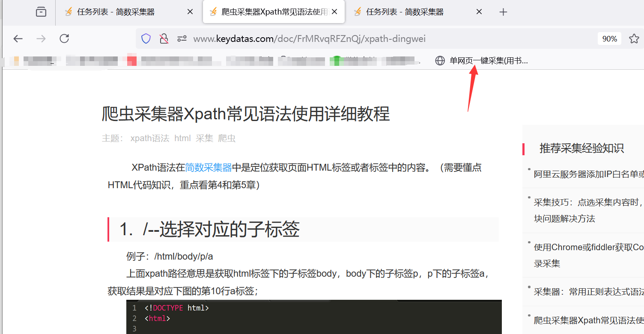Viewport: 644px width, 334px height.
Task: Open 使用Chrome或fiddler获取Co recommended article
Action: [589, 255]
